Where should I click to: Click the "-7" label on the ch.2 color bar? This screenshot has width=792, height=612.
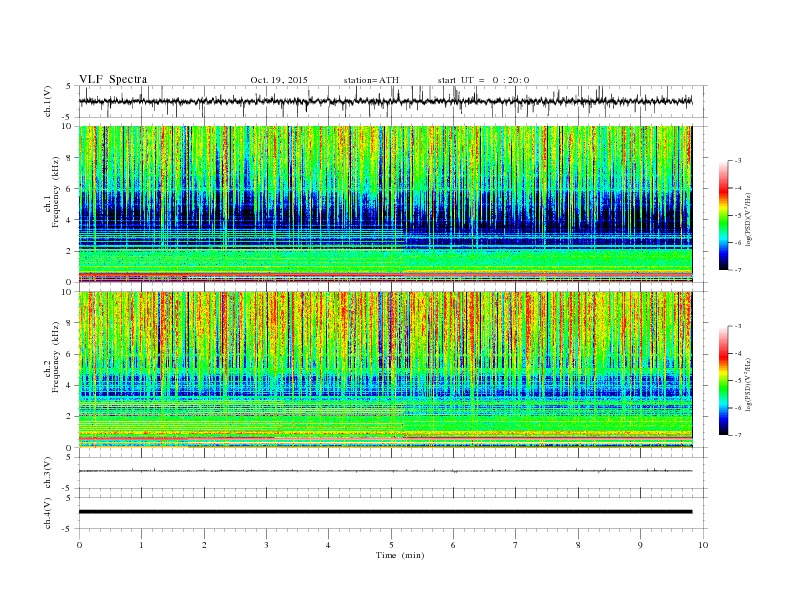pos(738,435)
